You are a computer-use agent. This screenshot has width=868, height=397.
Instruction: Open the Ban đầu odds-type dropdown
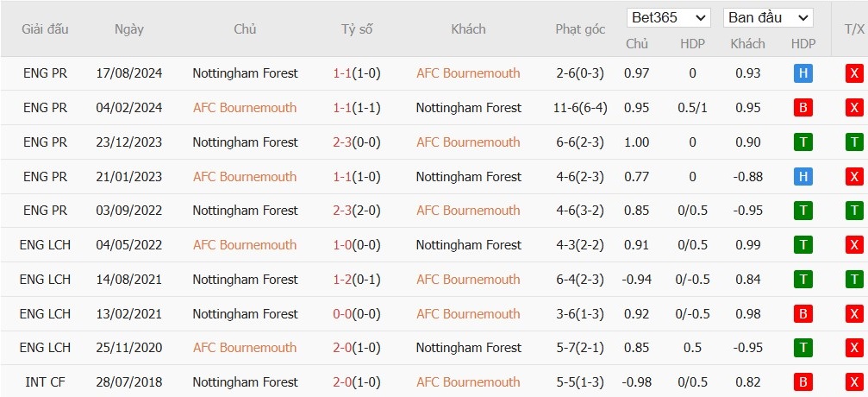click(x=767, y=17)
